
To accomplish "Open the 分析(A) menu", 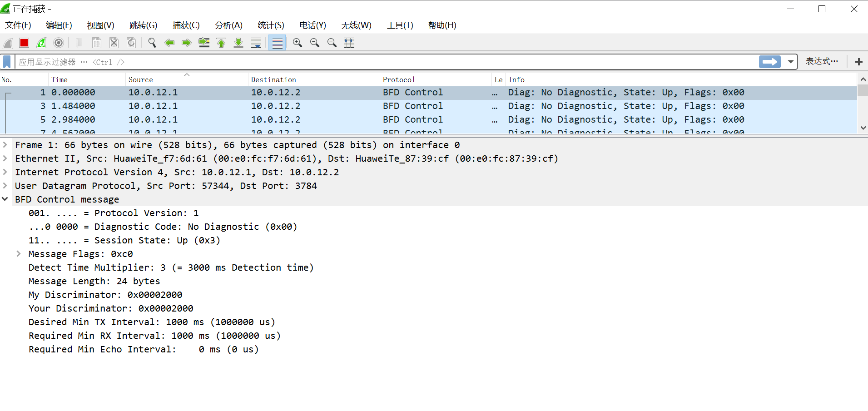I will [x=228, y=25].
